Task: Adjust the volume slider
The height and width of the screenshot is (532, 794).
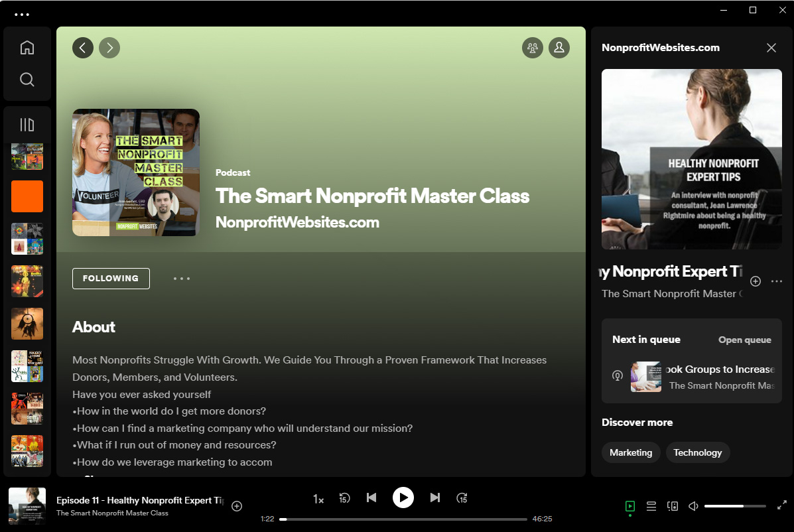Action: [x=735, y=506]
